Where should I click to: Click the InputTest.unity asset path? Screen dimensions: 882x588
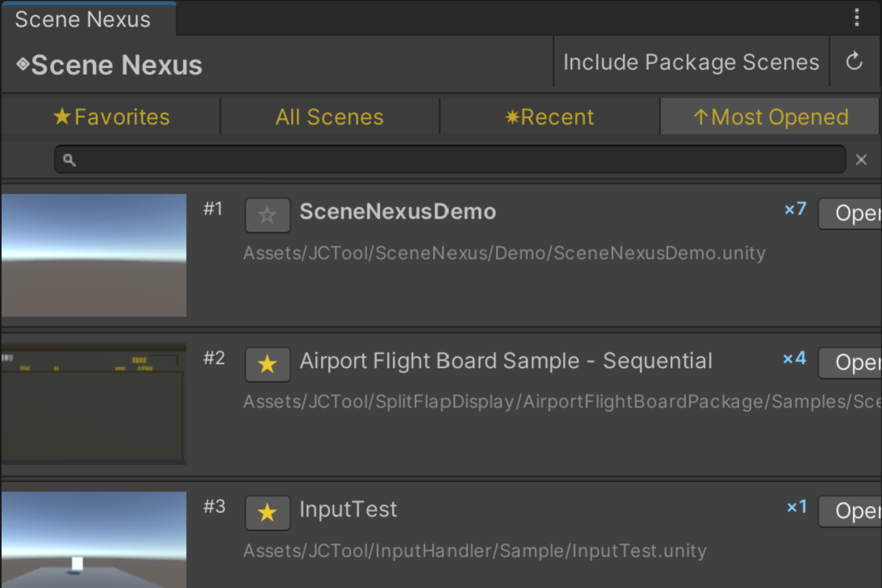click(x=475, y=551)
